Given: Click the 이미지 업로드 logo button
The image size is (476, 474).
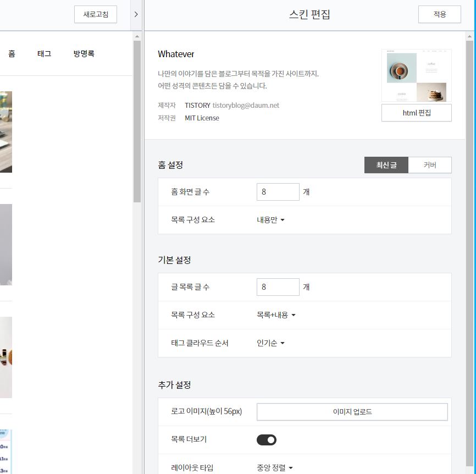Looking at the screenshot, I should [x=352, y=412].
